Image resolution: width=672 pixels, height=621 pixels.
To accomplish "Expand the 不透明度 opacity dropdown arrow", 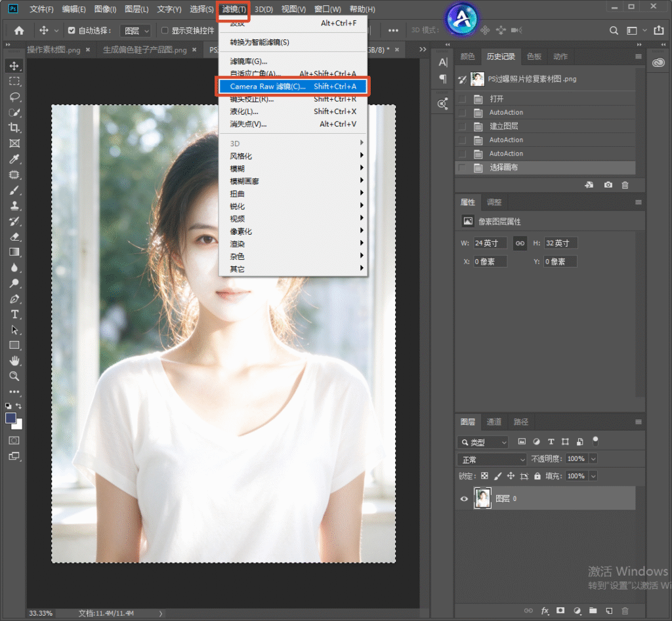I will [x=593, y=459].
